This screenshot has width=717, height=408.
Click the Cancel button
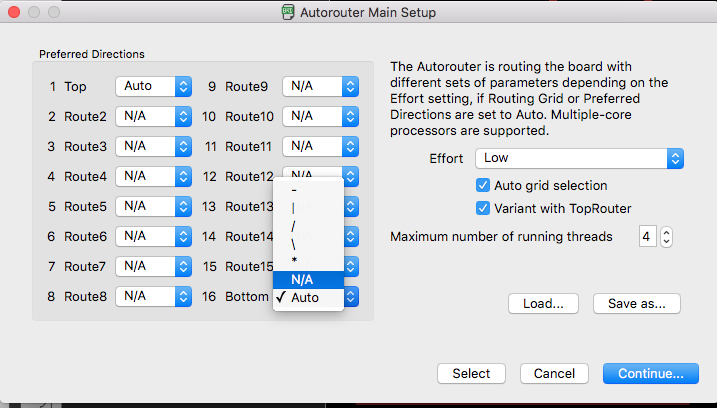coord(554,374)
